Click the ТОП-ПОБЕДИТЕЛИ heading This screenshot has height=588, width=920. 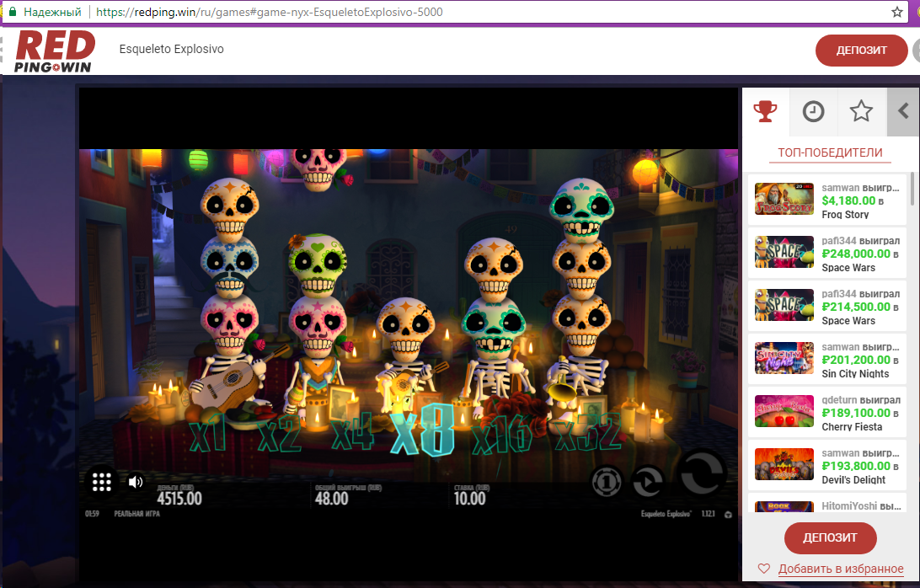[830, 152]
